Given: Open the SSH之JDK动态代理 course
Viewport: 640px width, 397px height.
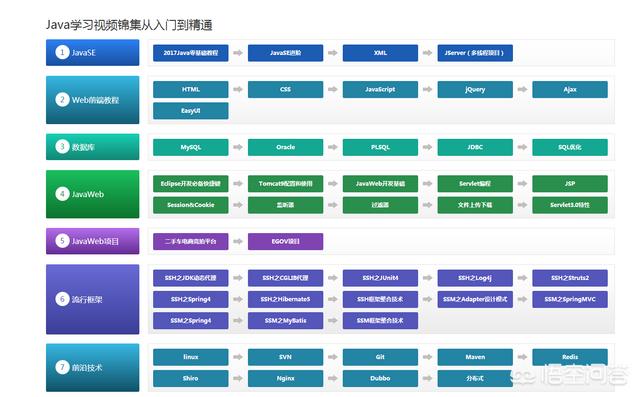Looking at the screenshot, I should [x=191, y=278].
